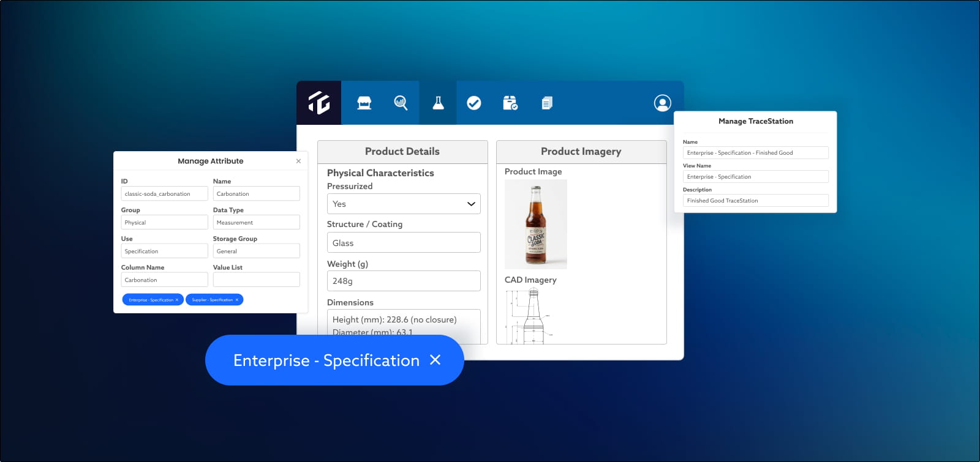Viewport: 980px width, 462px height.
Task: Click the Product Image label
Action: coord(533,171)
